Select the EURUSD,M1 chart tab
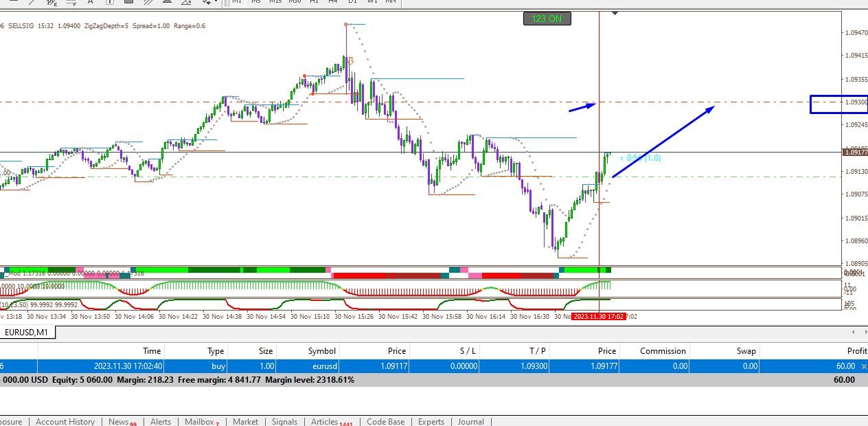 point(28,333)
